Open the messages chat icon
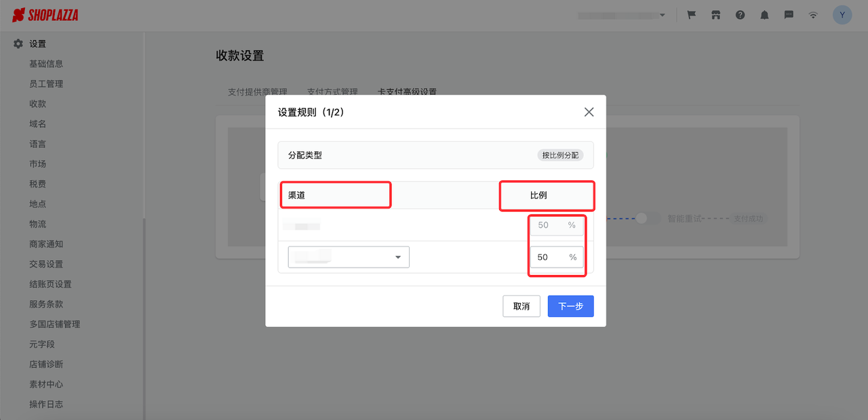Screen dimensions: 868x420 pyautogui.click(x=789, y=14)
